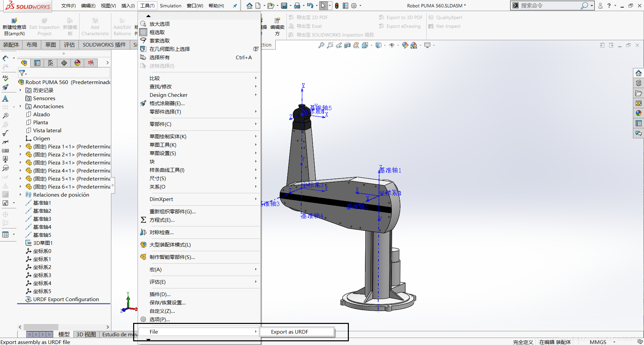Open the DimXpertManager crosshair tab icon
Image resolution: width=644 pixels, height=345 pixels.
coord(64,63)
